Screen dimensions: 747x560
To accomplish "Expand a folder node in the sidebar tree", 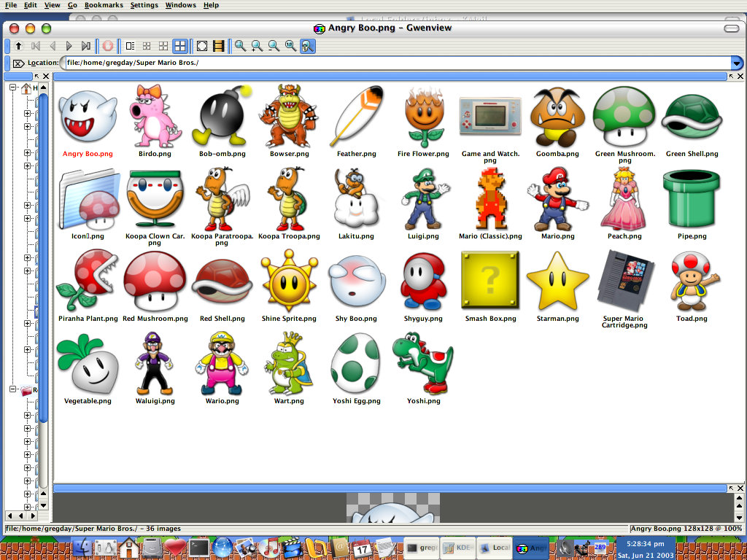I will 26,113.
